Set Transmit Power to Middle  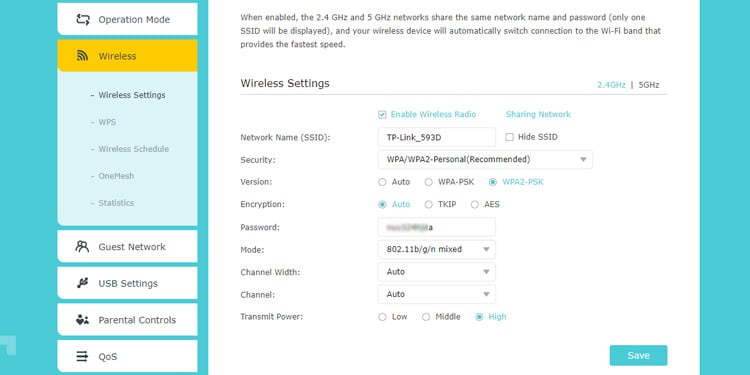pyautogui.click(x=426, y=317)
